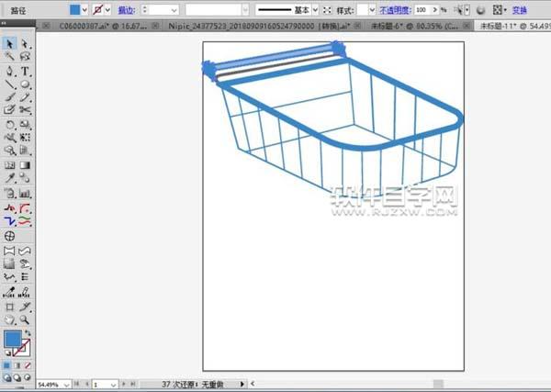Select the Hand pan tool
Screen dimensions: 551x392
[9, 320]
